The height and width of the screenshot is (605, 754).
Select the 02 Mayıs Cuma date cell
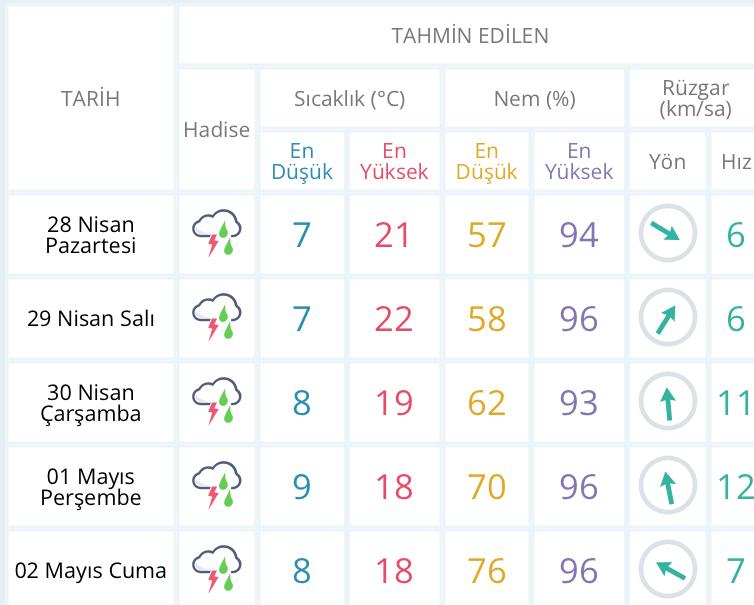click(x=90, y=570)
